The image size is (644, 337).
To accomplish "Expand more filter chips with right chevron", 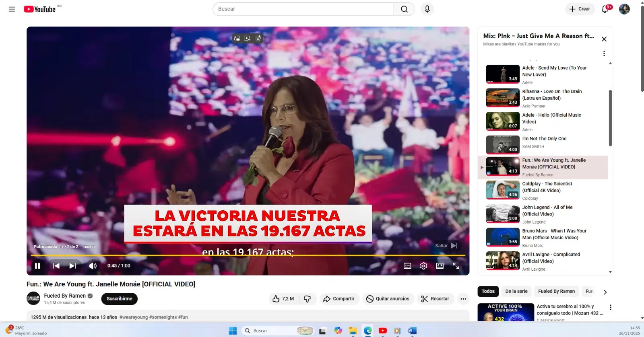I will (x=605, y=292).
